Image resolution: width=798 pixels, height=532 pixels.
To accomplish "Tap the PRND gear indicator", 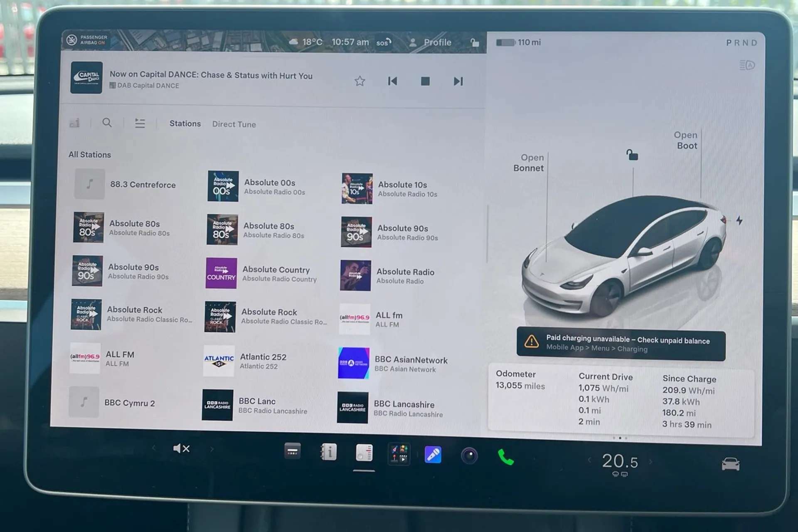I will (x=742, y=43).
